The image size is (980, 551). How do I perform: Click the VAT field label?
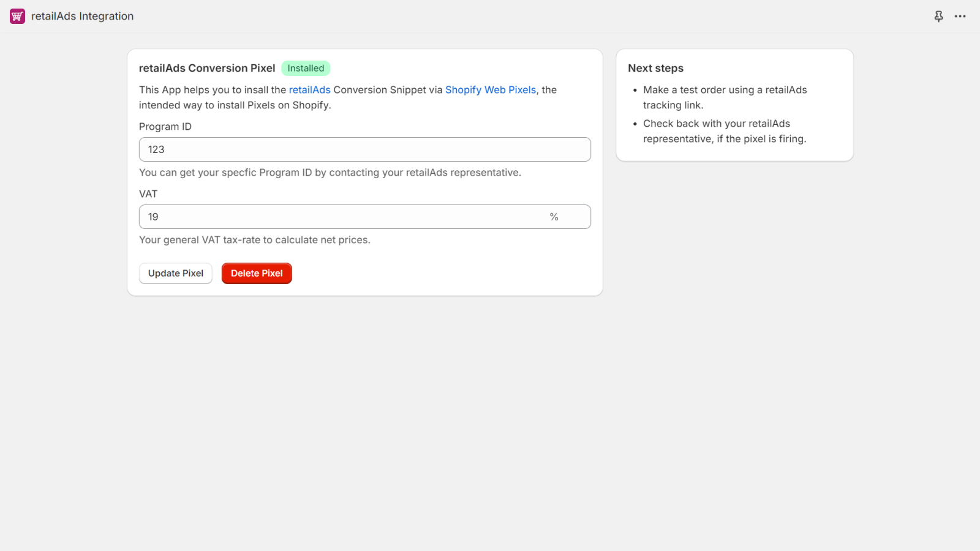pyautogui.click(x=148, y=194)
